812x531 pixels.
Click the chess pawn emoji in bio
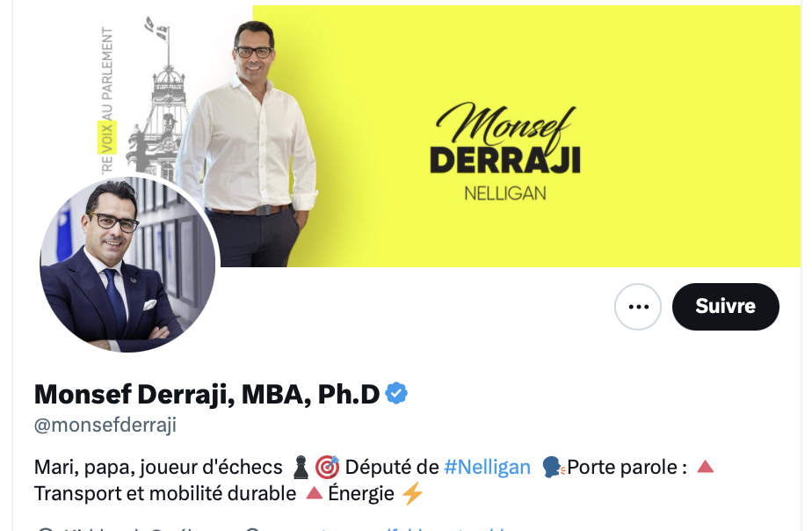[301, 468]
